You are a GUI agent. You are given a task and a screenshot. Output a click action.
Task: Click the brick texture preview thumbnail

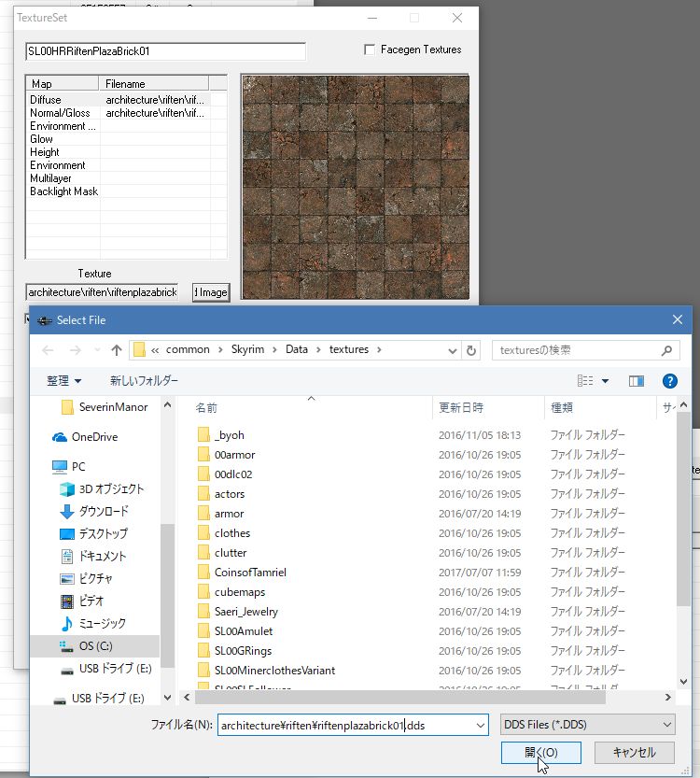click(355, 187)
